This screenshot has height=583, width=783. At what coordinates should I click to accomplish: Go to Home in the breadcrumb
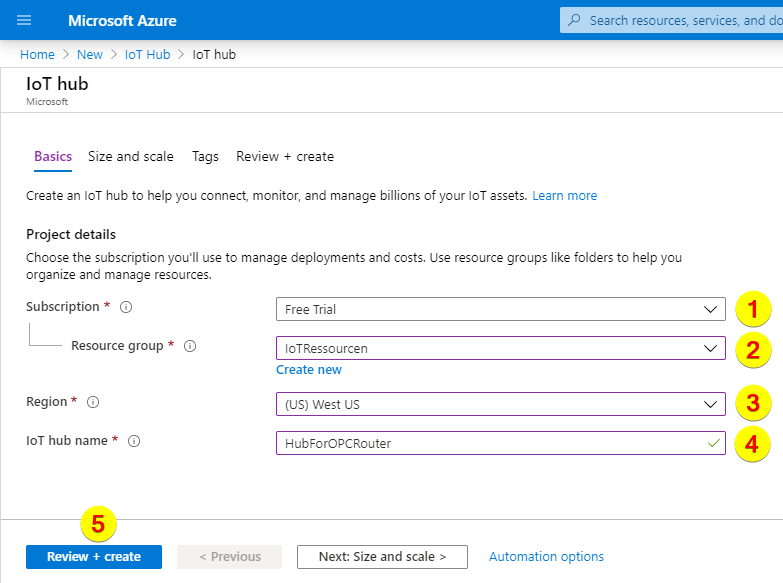37,55
